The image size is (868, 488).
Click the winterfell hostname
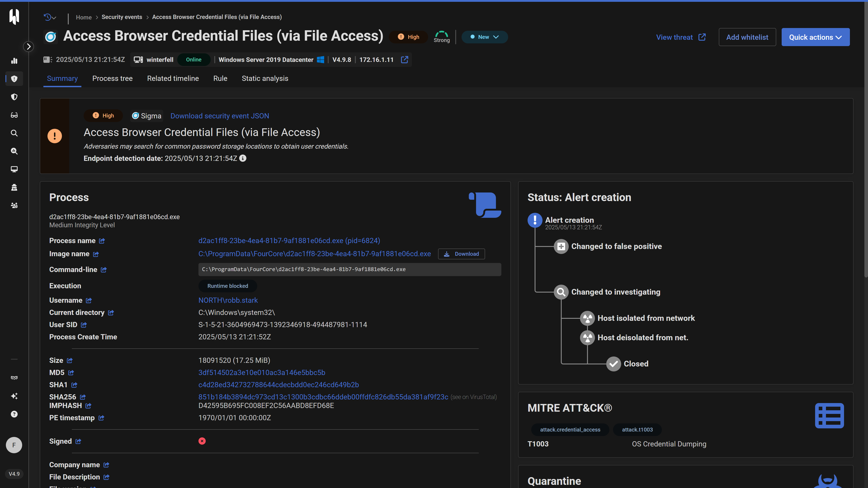(x=160, y=60)
